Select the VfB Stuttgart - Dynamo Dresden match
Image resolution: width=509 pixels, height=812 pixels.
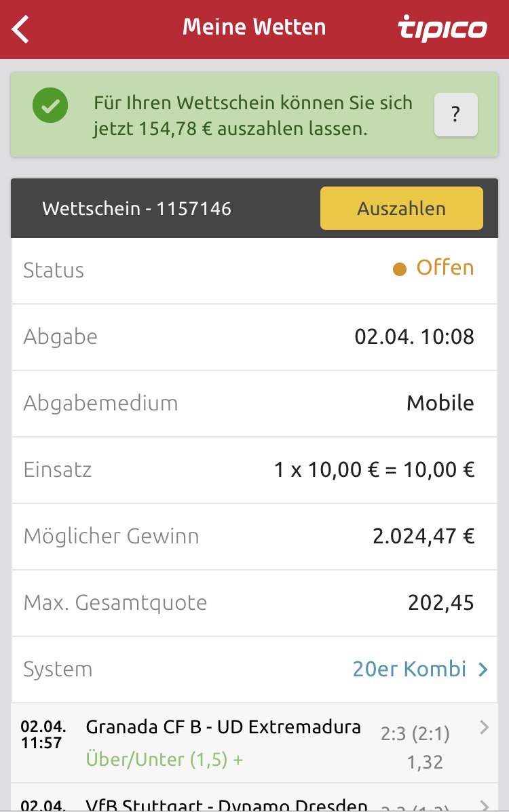coord(227,805)
